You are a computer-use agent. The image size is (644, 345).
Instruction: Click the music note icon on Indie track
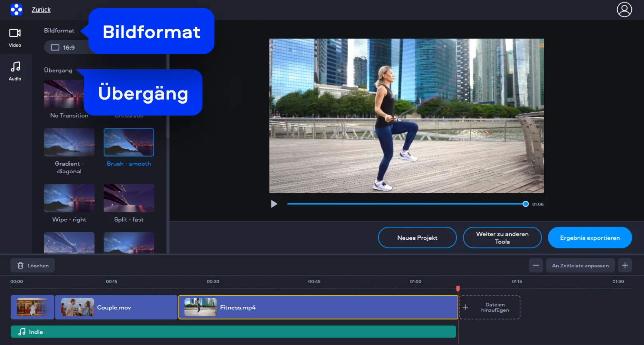tap(22, 332)
